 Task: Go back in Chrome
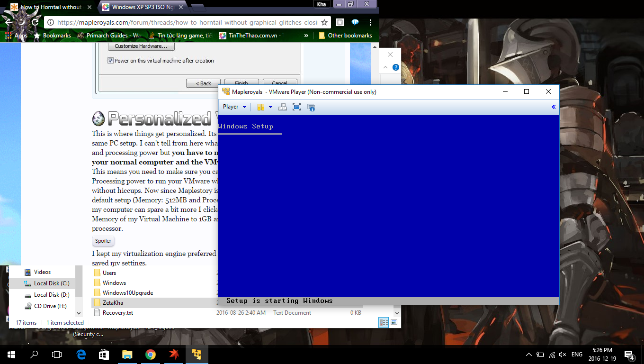coord(9,22)
